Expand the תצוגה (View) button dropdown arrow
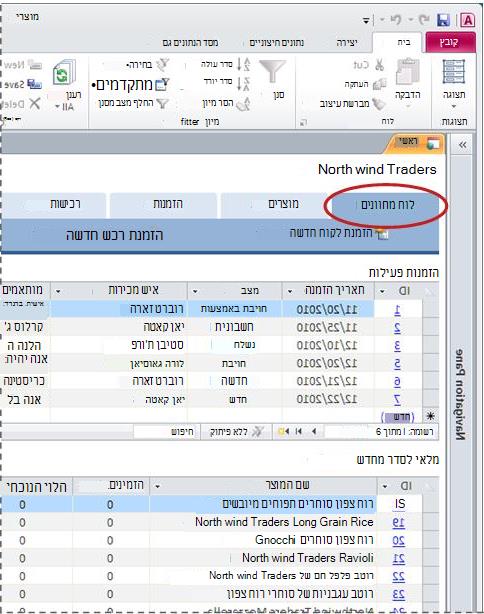This screenshot has height=614, width=484. 454,106
